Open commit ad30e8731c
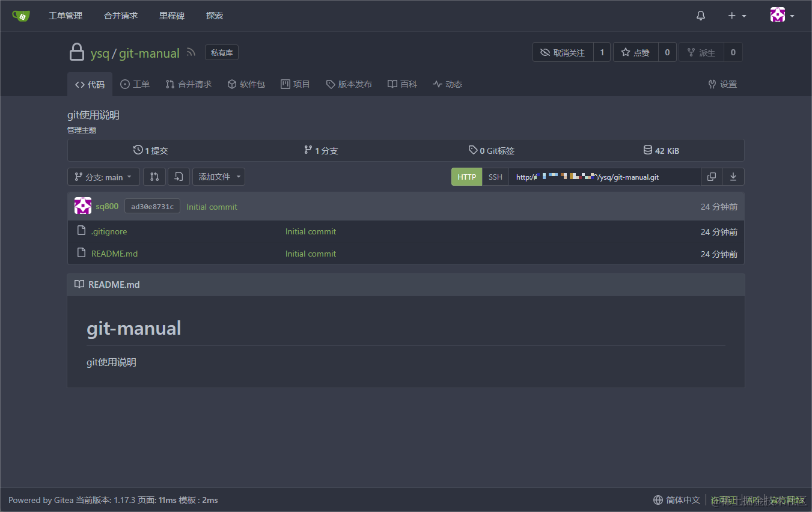The height and width of the screenshot is (512, 812). [152, 206]
